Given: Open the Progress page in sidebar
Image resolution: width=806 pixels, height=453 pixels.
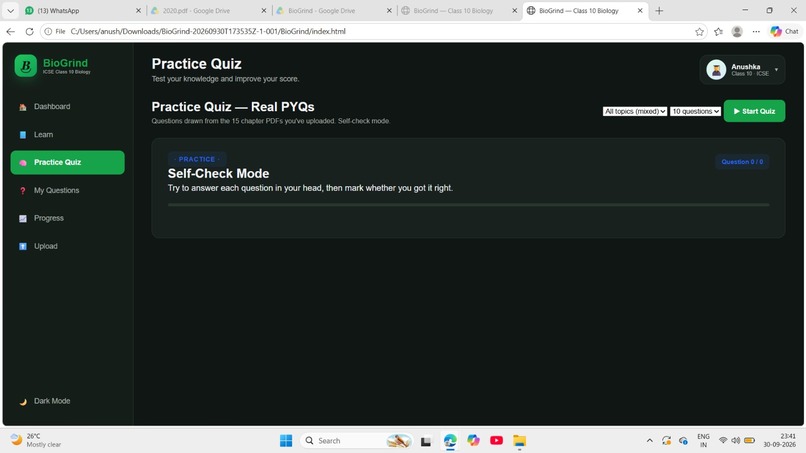Looking at the screenshot, I should click(x=67, y=218).
